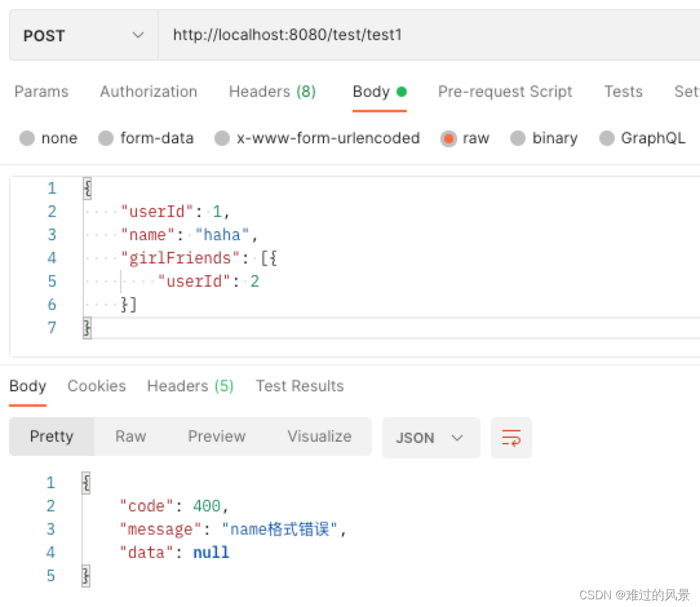Click the nested "userId": 2 line
This screenshot has width=700, height=607.
pos(208,281)
